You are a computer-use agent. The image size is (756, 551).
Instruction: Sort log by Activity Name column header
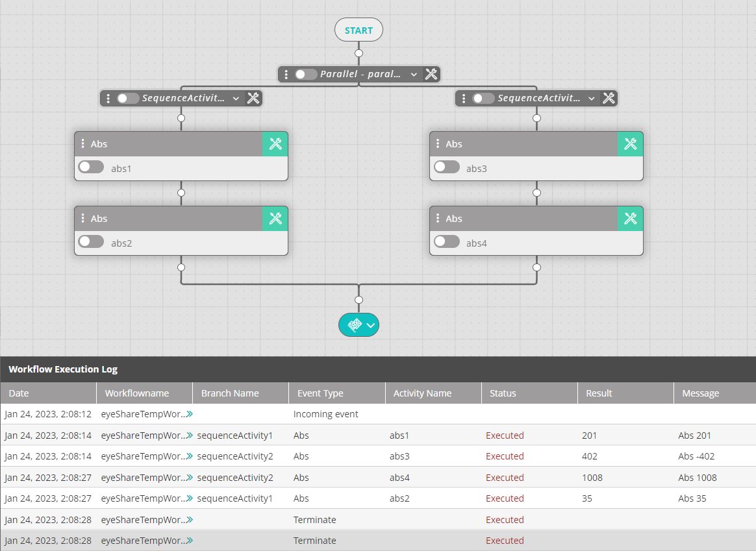(x=433, y=393)
